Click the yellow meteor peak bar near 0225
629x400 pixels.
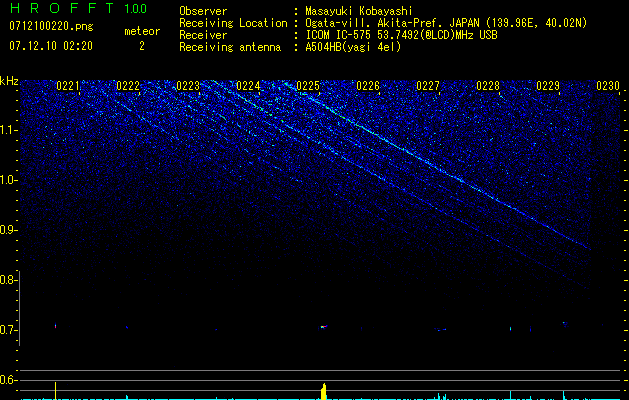pyautogui.click(x=324, y=392)
